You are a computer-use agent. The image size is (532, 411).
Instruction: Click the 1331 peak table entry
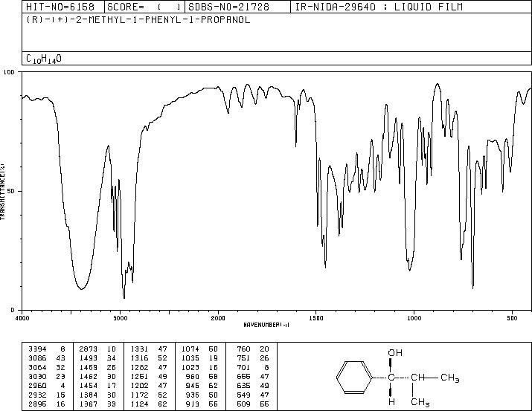tap(149, 349)
